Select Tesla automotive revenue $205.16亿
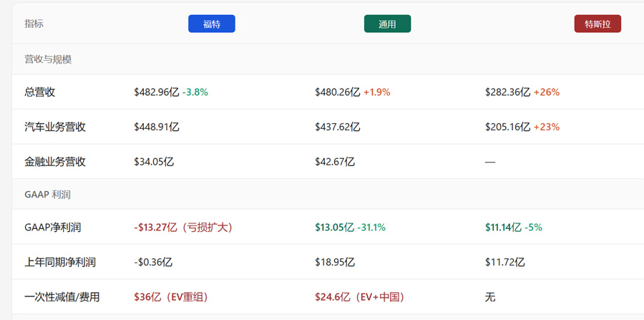 [x=507, y=127]
